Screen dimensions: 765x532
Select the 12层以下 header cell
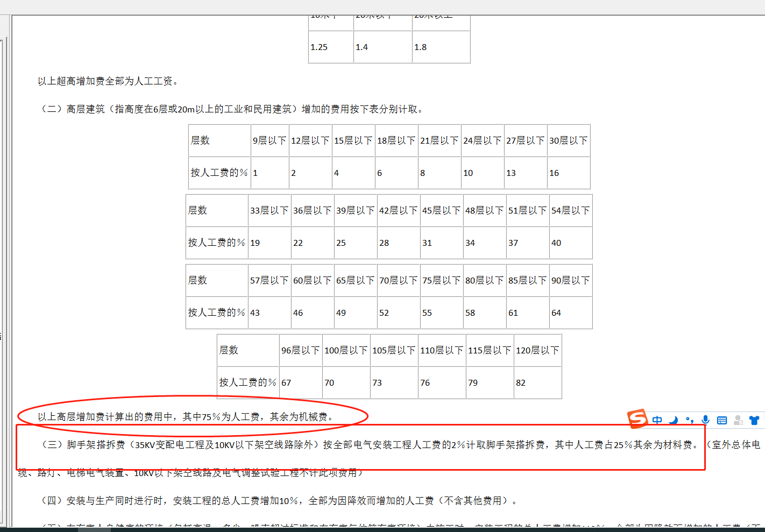pos(310,140)
